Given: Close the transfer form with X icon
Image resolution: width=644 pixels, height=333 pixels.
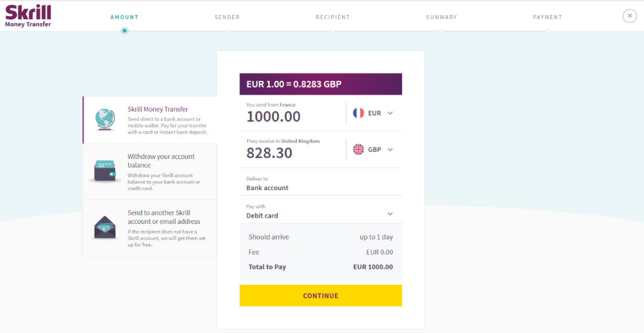Looking at the screenshot, I should [630, 17].
